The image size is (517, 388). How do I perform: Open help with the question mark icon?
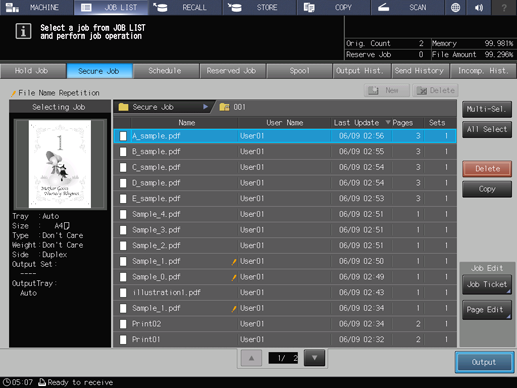504,7
